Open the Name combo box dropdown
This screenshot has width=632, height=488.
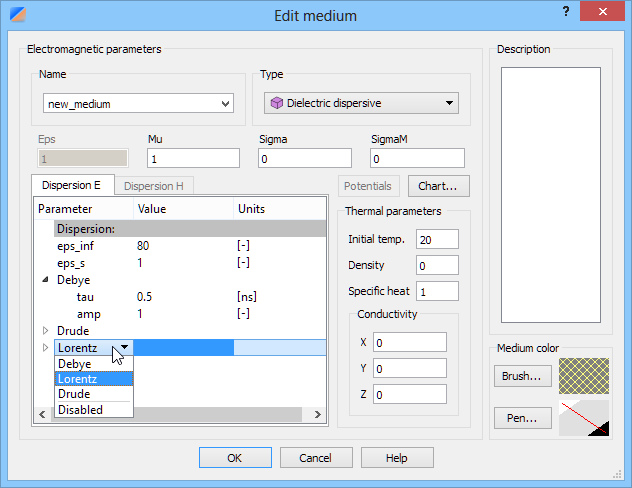click(225, 104)
